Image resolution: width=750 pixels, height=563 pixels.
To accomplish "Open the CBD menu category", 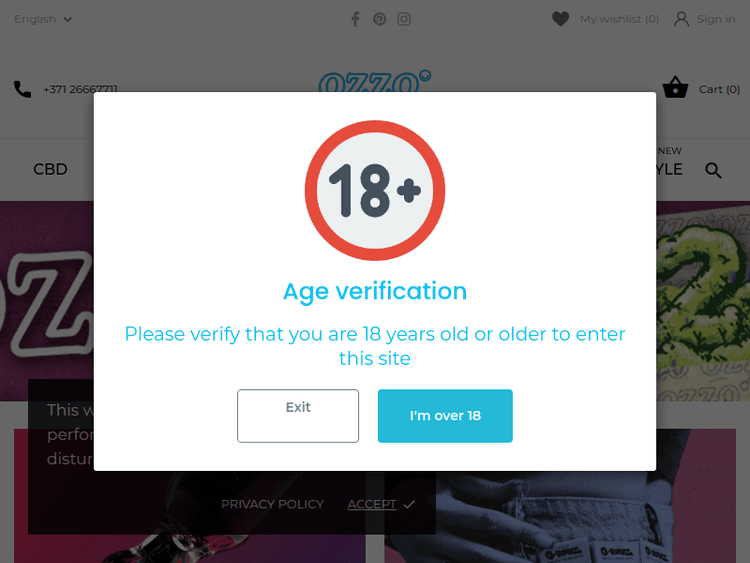I will tap(50, 170).
